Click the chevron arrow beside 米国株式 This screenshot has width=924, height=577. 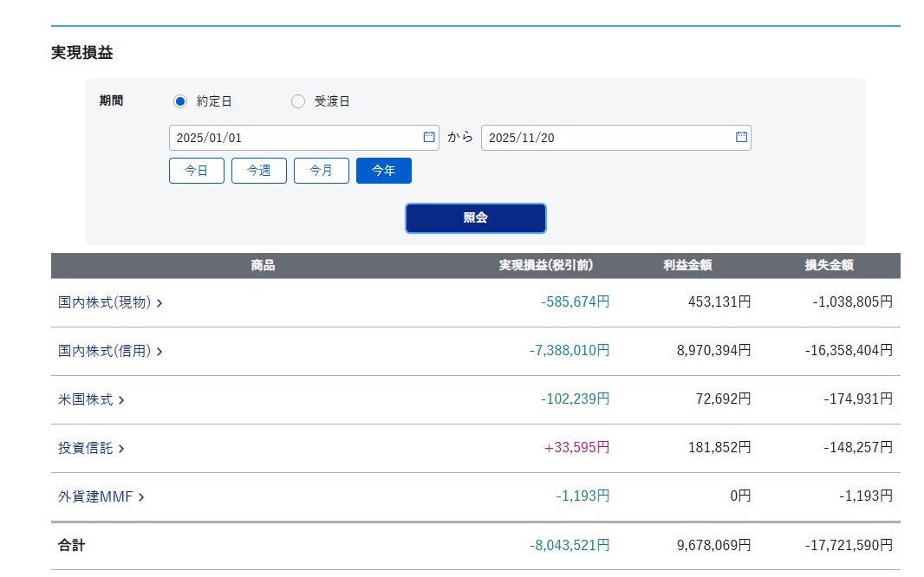(121, 400)
